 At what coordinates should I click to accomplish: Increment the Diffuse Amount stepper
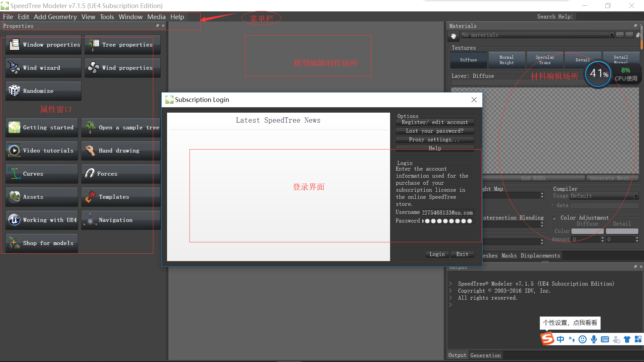[x=602, y=238]
